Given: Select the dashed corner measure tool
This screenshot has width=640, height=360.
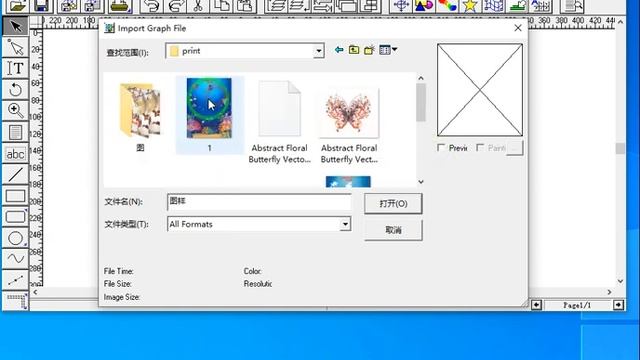Looking at the screenshot, I should tap(16, 301).
